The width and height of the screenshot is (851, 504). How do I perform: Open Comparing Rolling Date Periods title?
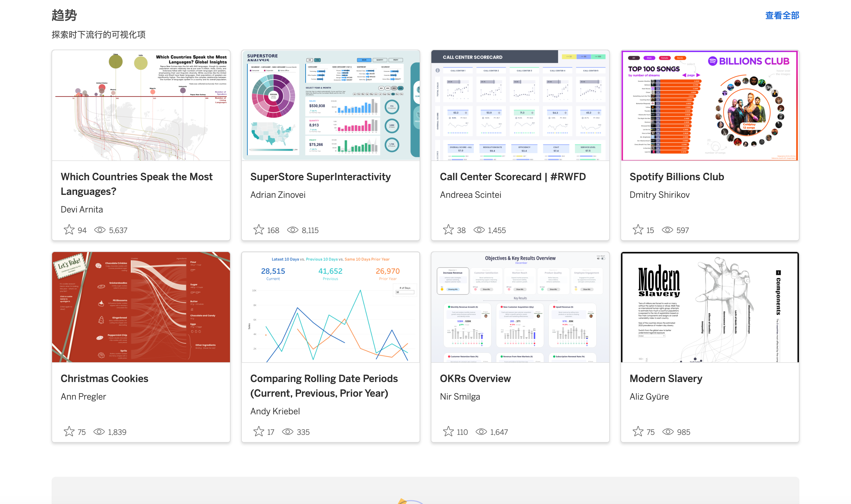[324, 386]
